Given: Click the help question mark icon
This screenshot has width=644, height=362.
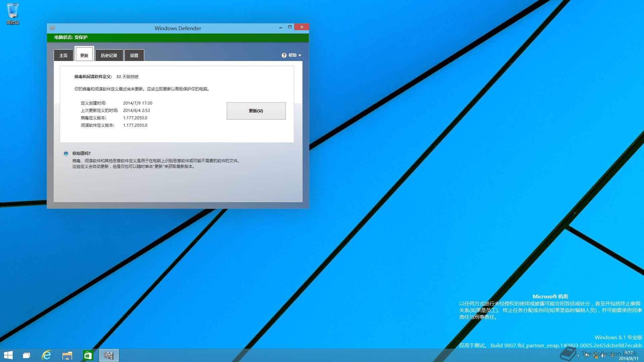Looking at the screenshot, I should coord(284,55).
